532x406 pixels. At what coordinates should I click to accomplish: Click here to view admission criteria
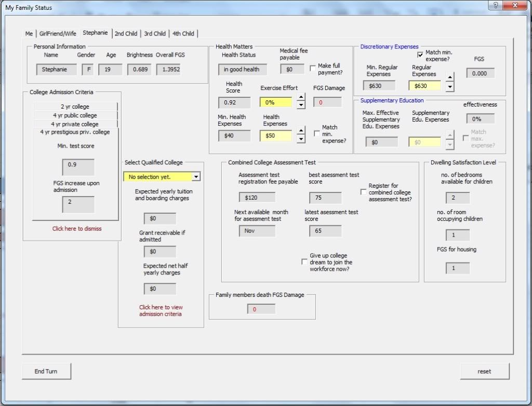coord(161,310)
